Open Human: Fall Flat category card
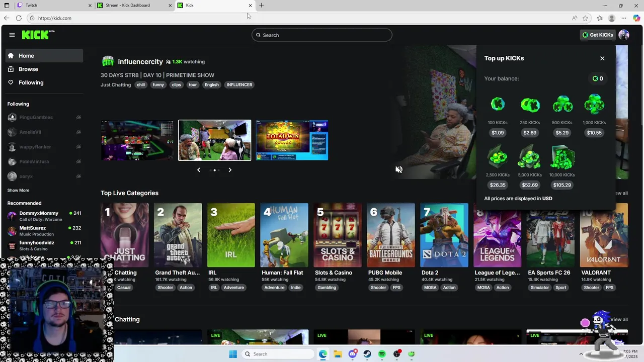 (284, 235)
